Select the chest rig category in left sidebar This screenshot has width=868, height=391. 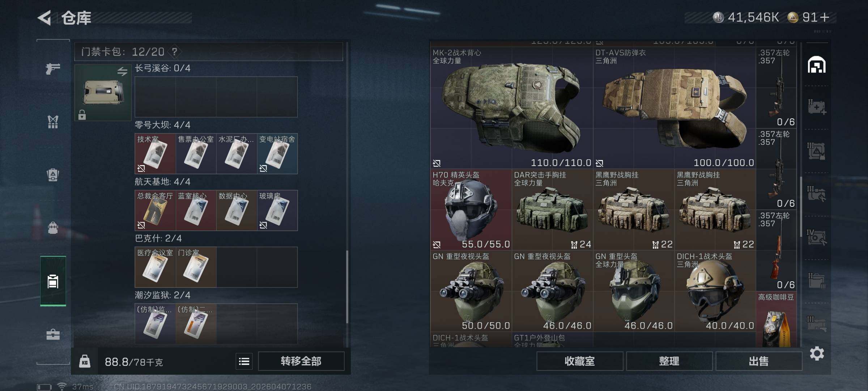coord(53,122)
